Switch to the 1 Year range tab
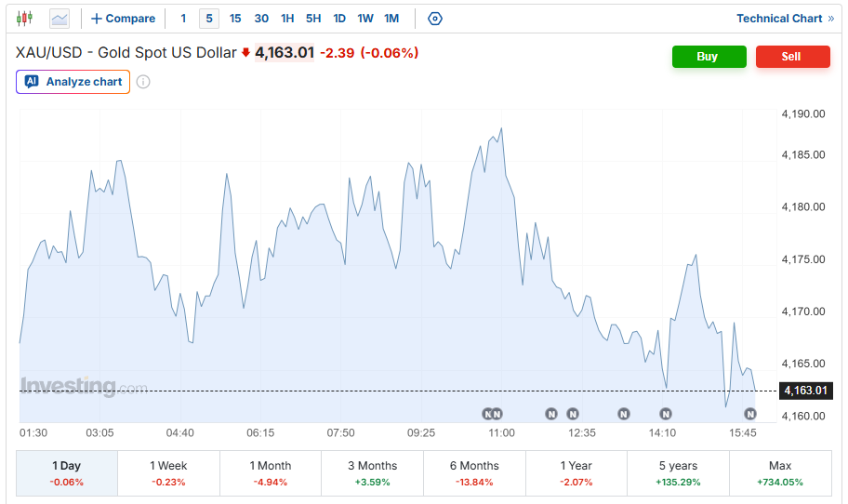The image size is (848, 504). (x=576, y=473)
